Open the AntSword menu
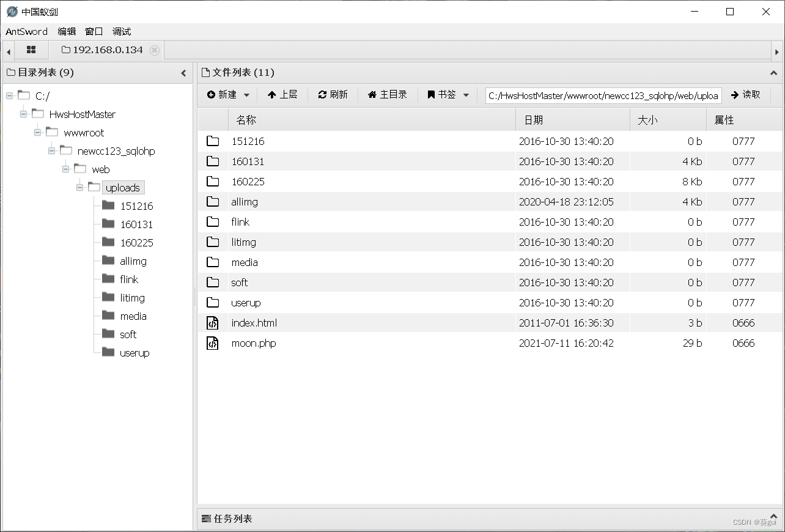The width and height of the screenshot is (785, 532). (26, 31)
